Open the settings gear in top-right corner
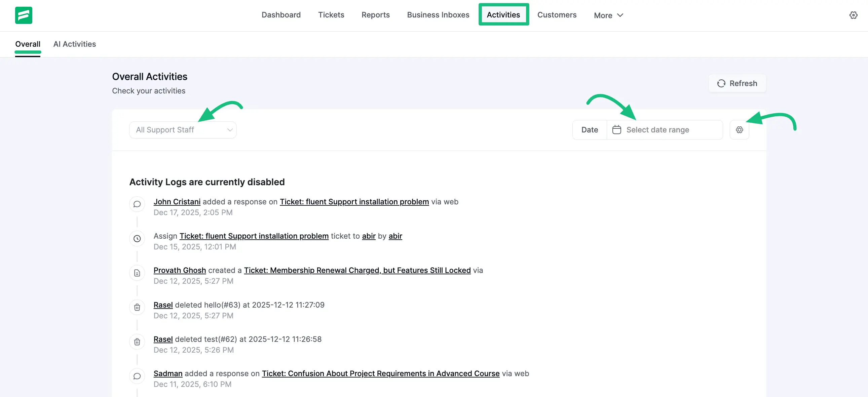 click(854, 15)
